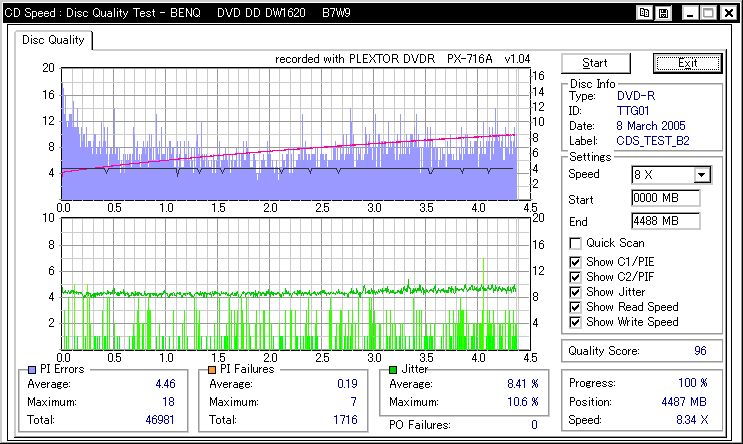Toggle the Show C2/PIF checkbox

[575, 276]
